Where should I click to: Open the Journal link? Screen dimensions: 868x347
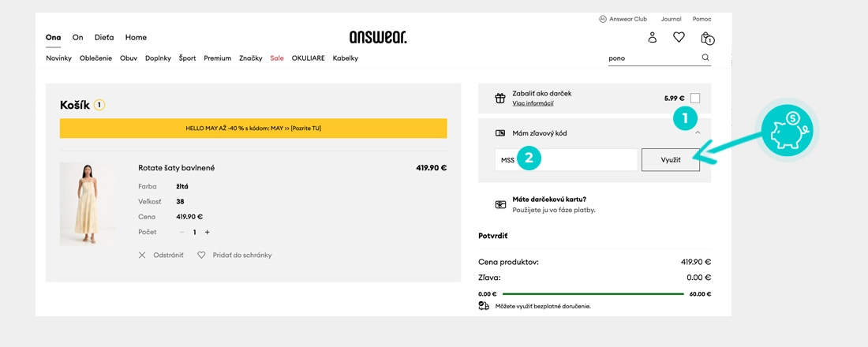pyautogui.click(x=671, y=19)
